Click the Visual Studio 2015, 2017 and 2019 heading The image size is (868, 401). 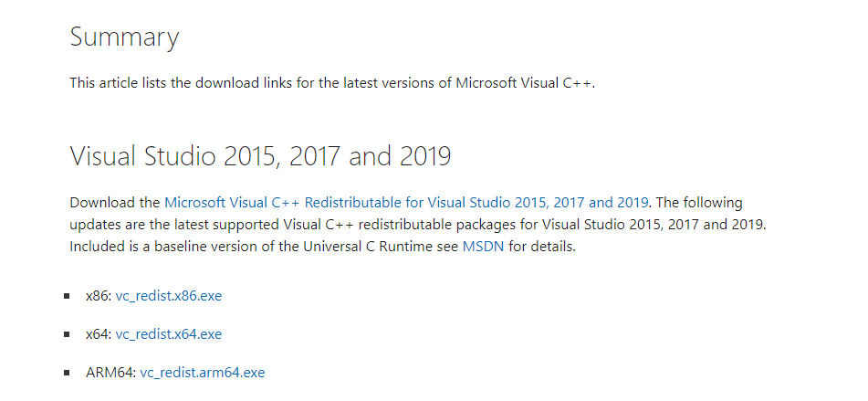click(x=260, y=156)
